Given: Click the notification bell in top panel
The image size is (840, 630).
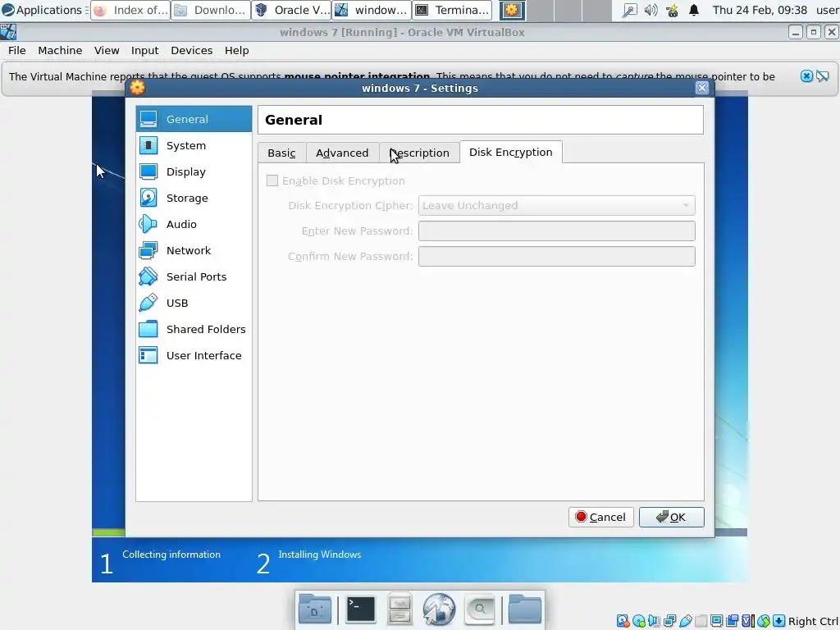Looking at the screenshot, I should pyautogui.click(x=694, y=10).
